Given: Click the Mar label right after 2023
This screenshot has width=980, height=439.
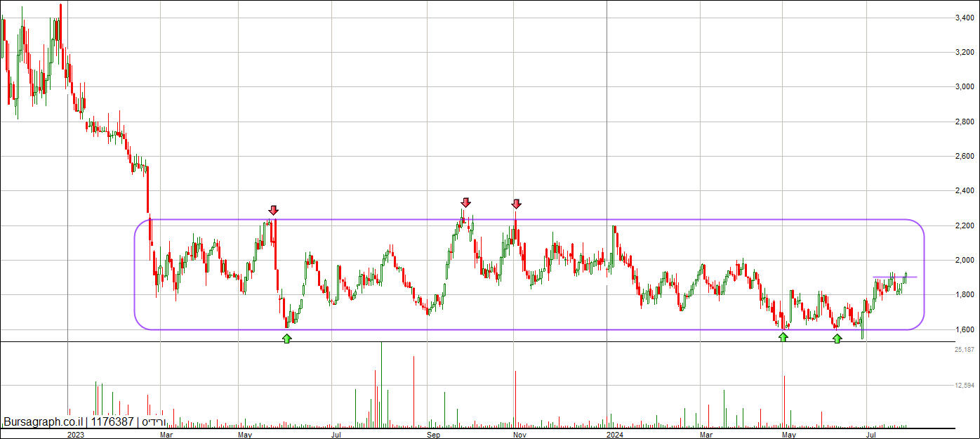Looking at the screenshot, I should coord(166,434).
